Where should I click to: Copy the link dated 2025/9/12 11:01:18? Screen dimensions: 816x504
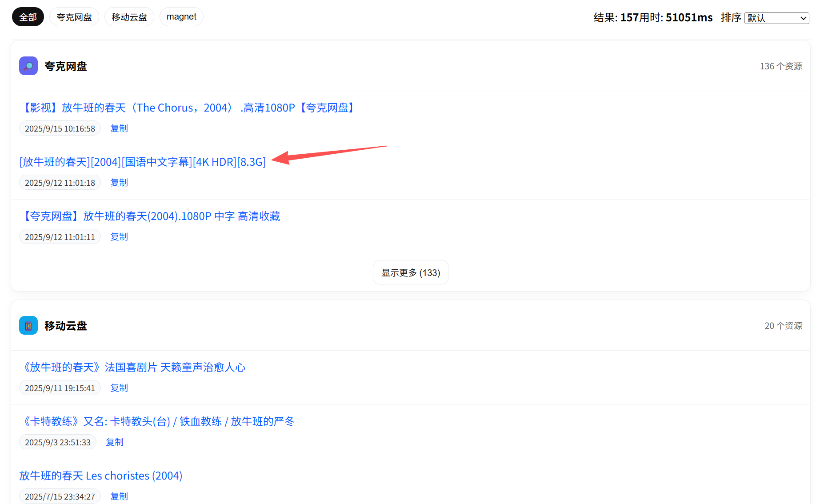[x=119, y=183]
